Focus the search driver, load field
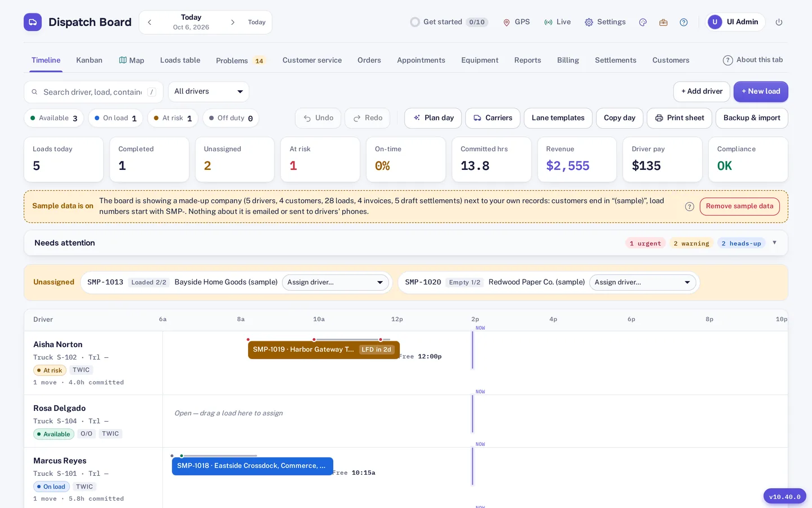812x508 pixels. (x=94, y=92)
